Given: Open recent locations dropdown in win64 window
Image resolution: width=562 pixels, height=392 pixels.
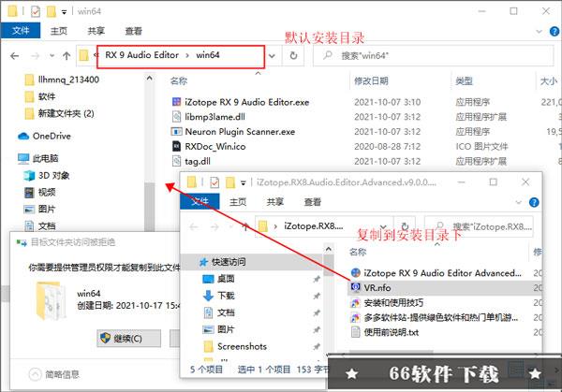Looking at the screenshot, I should [52, 56].
